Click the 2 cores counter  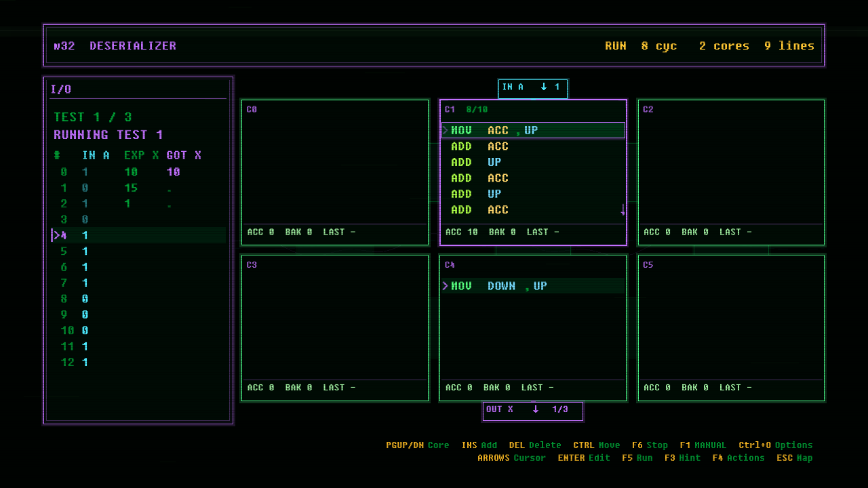click(724, 46)
